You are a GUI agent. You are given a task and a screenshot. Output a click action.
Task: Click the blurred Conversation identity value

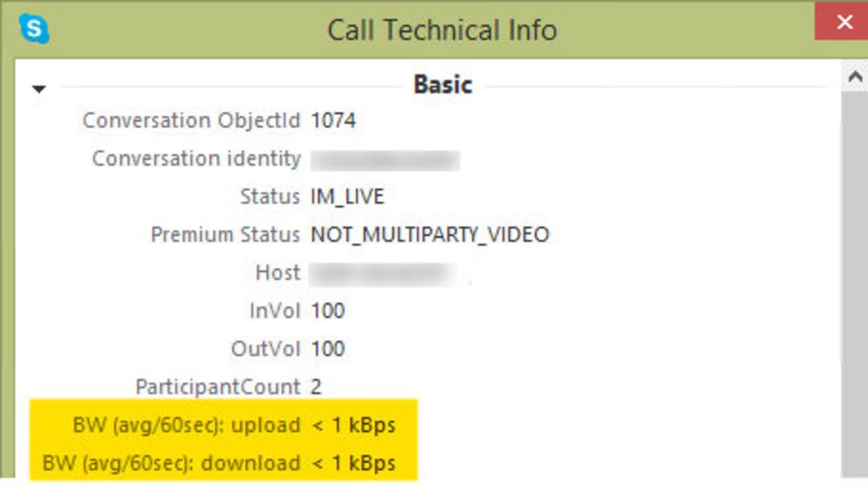click(385, 160)
